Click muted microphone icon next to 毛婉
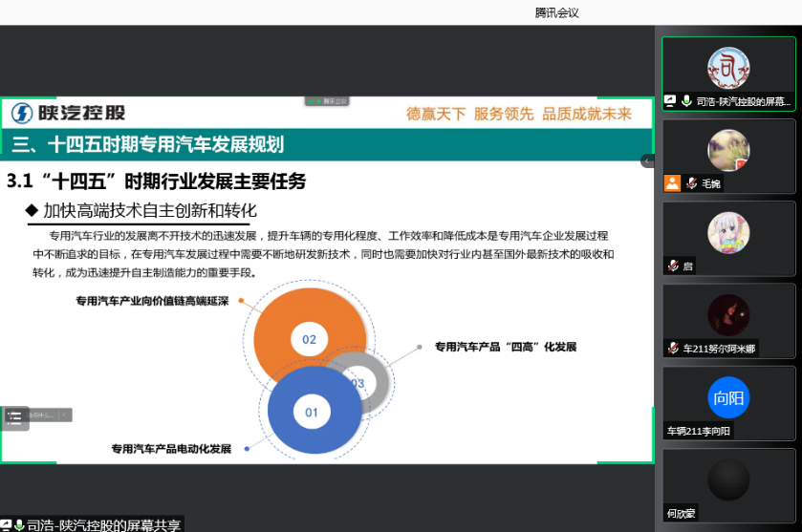 [x=690, y=183]
